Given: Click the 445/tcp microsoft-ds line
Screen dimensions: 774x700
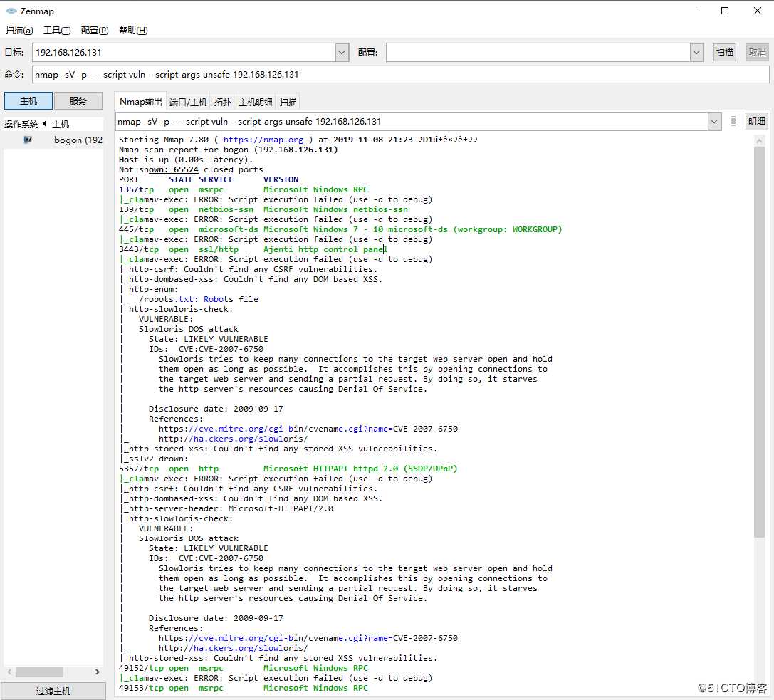Looking at the screenshot, I should coord(340,229).
